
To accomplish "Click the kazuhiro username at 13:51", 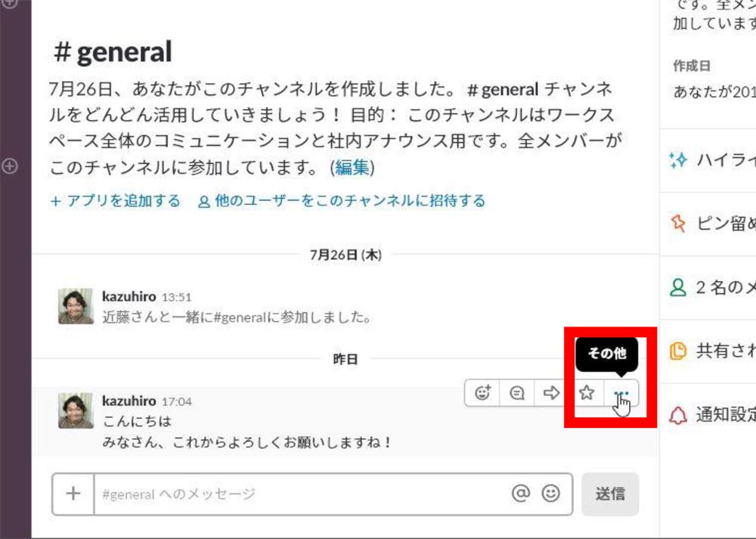I will tap(129, 296).
